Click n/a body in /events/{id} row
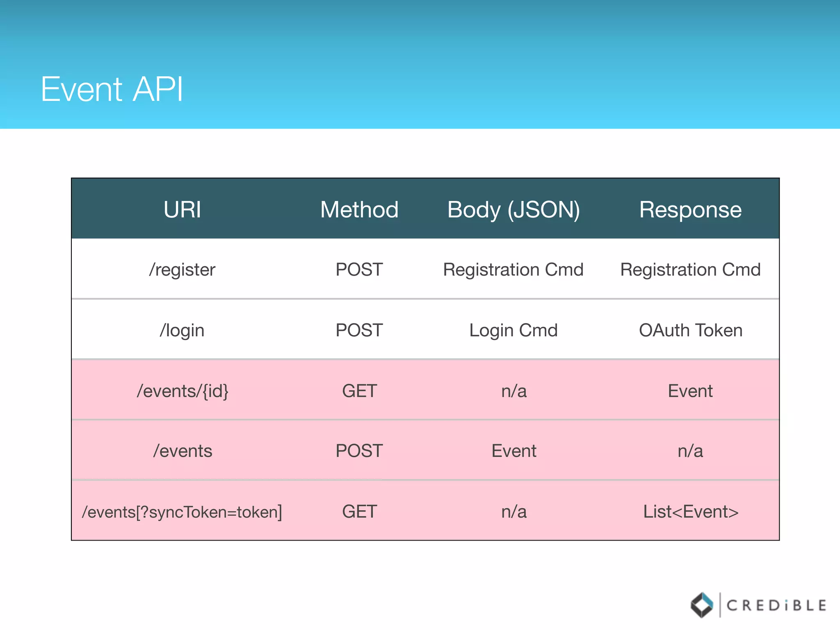Screen dimensions: 840x630 click(514, 391)
